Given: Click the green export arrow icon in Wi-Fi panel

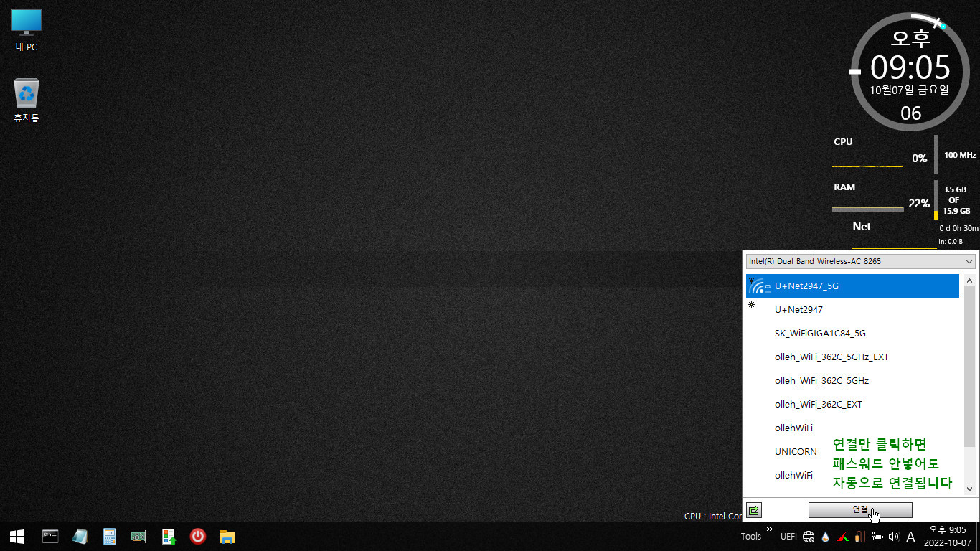Looking at the screenshot, I should coord(754,510).
